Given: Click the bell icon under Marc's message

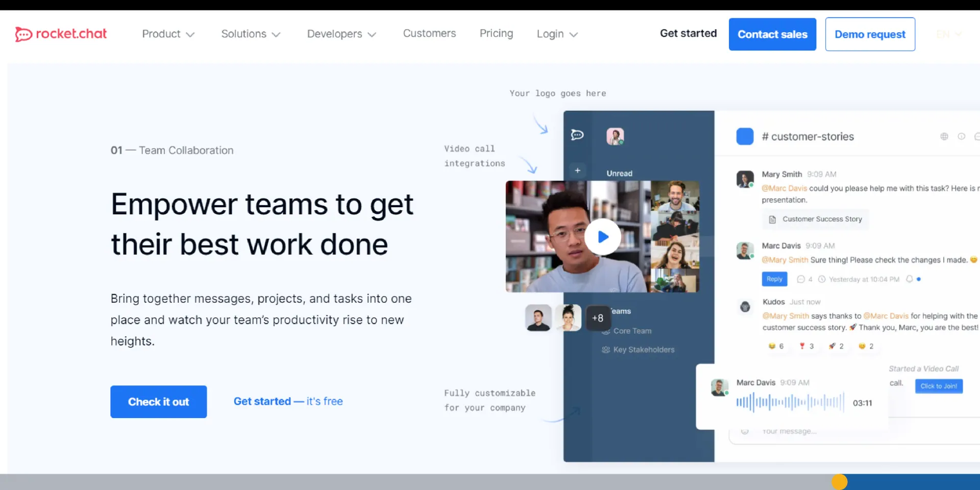Looking at the screenshot, I should tap(909, 279).
